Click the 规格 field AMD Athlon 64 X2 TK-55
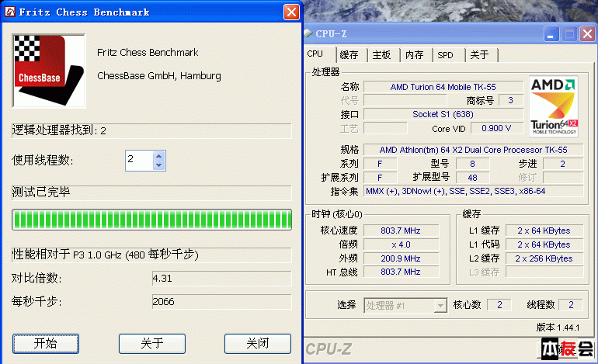 click(x=473, y=150)
